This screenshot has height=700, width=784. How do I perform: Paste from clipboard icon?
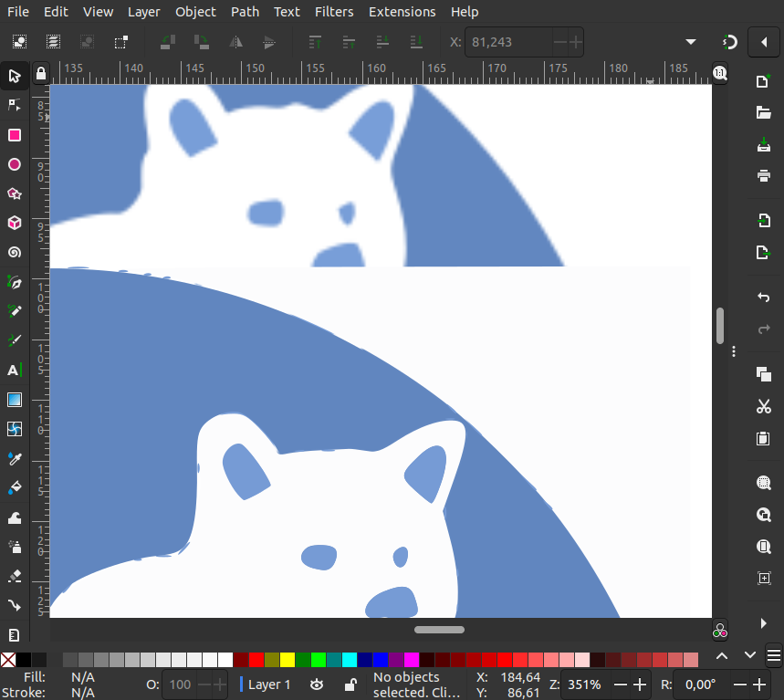(764, 438)
